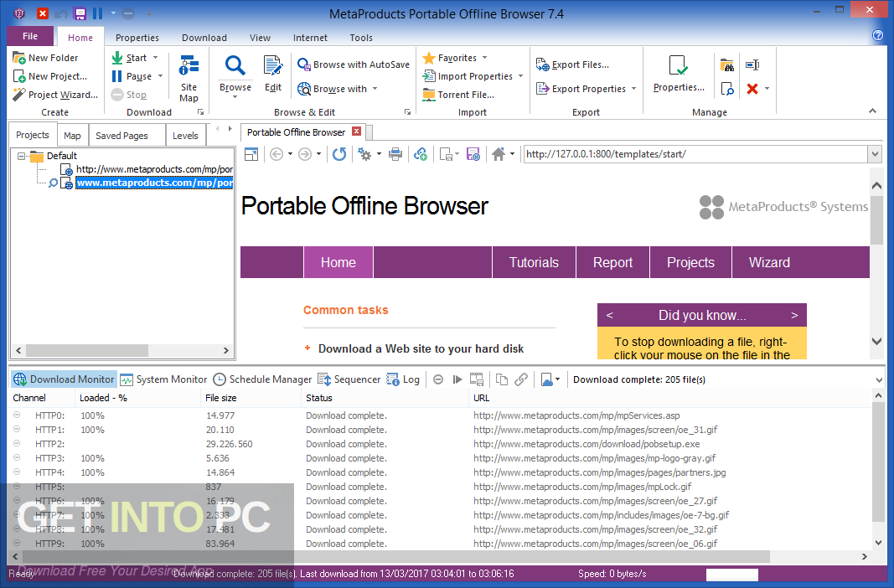Click the New Folder button
Viewport: 894px width, 588px height.
pos(45,58)
